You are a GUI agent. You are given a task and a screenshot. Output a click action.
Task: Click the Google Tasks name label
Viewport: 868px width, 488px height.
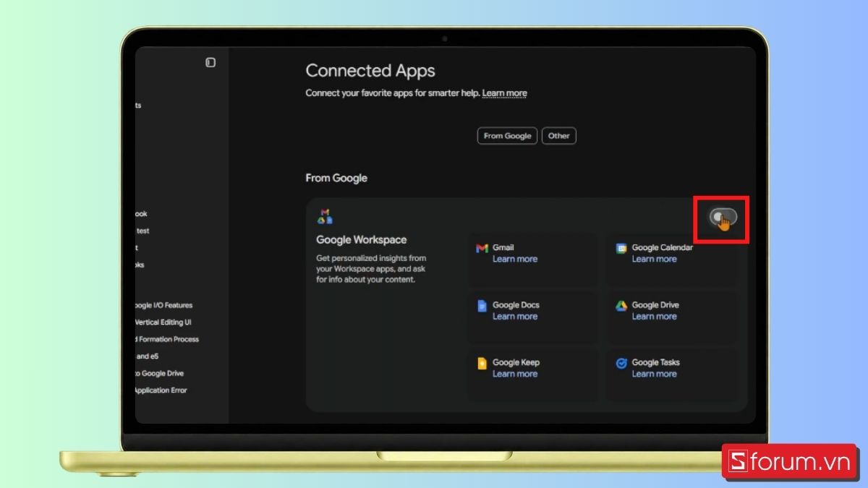656,363
